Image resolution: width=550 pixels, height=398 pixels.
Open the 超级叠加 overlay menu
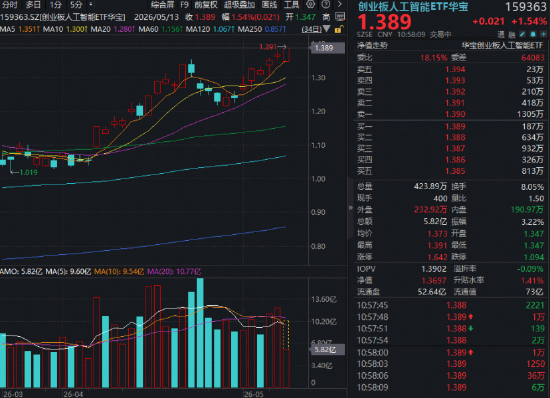click(x=239, y=5)
